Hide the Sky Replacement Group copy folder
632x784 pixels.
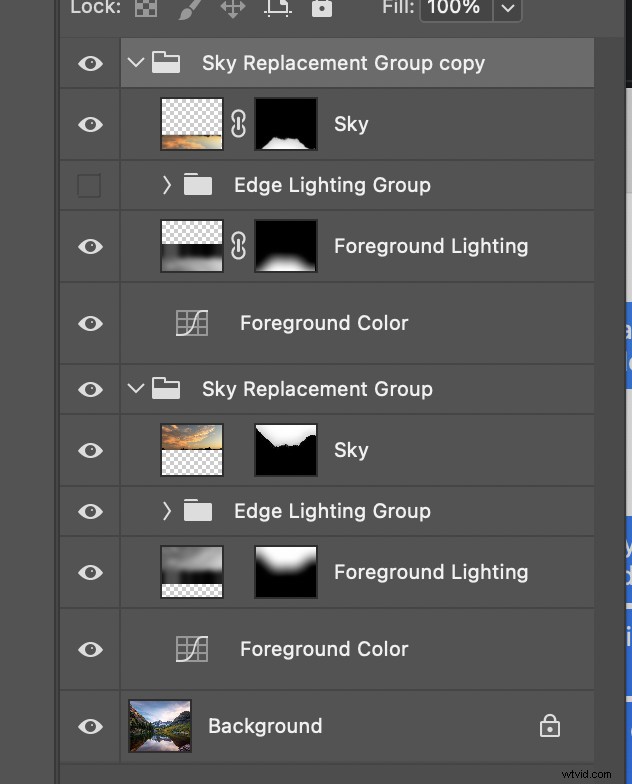(x=90, y=63)
